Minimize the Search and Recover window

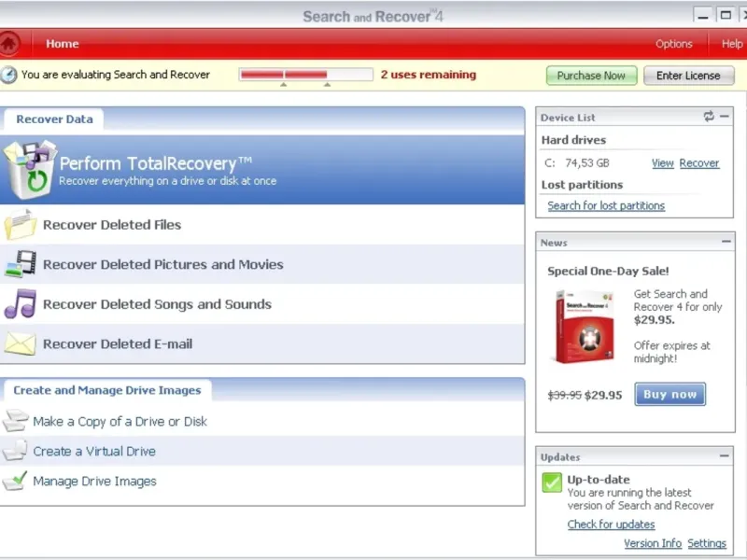coord(703,15)
